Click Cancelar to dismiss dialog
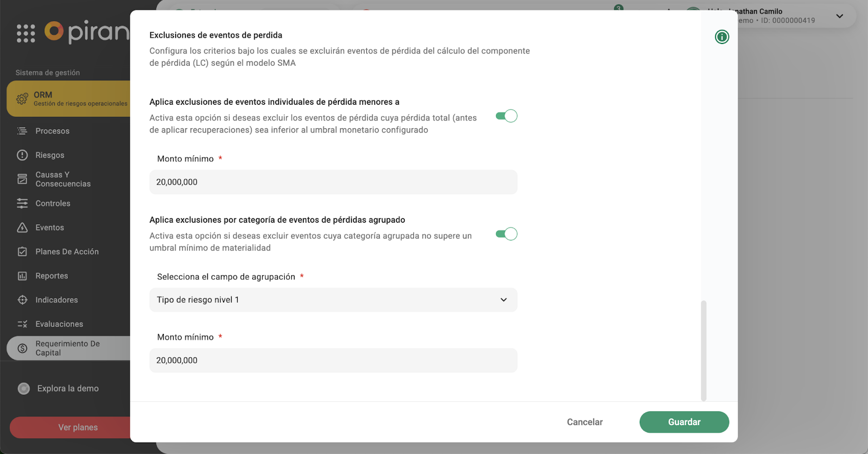 [x=584, y=422]
